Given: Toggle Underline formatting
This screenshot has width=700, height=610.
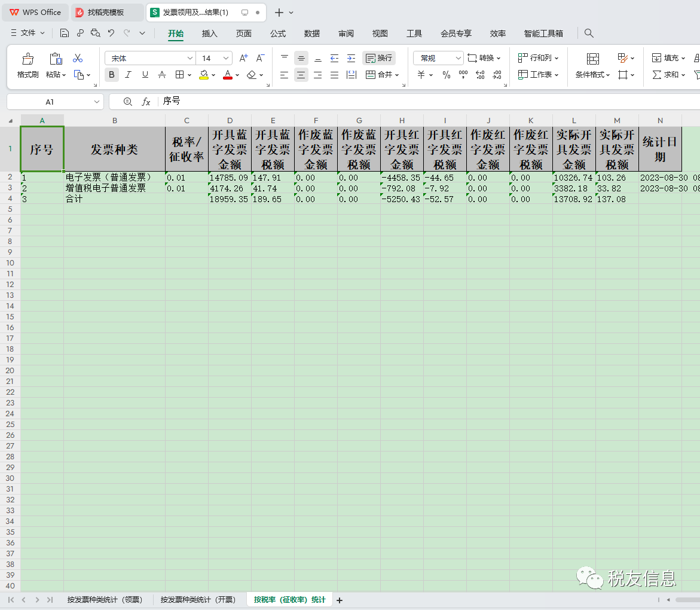Looking at the screenshot, I should click(145, 75).
